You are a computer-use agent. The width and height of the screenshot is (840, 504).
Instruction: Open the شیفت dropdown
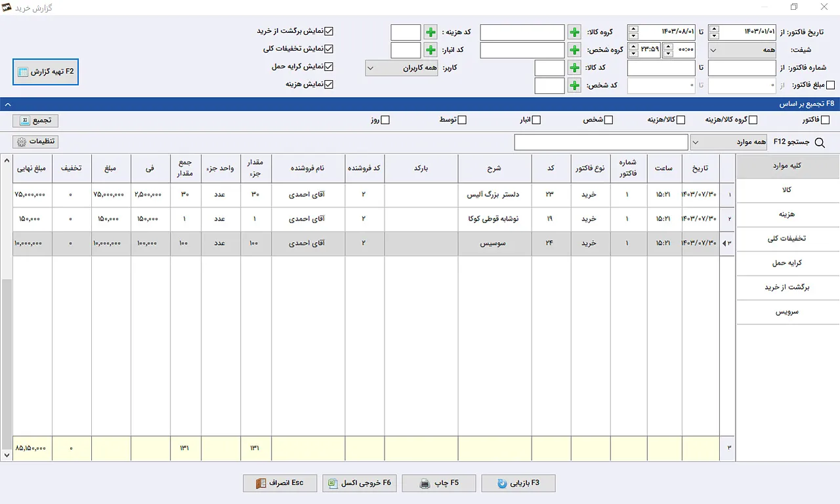[x=742, y=51]
